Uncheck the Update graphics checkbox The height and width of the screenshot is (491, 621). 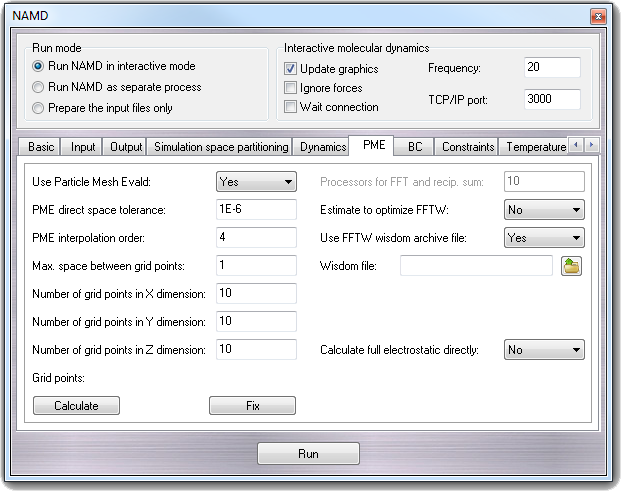(x=291, y=69)
